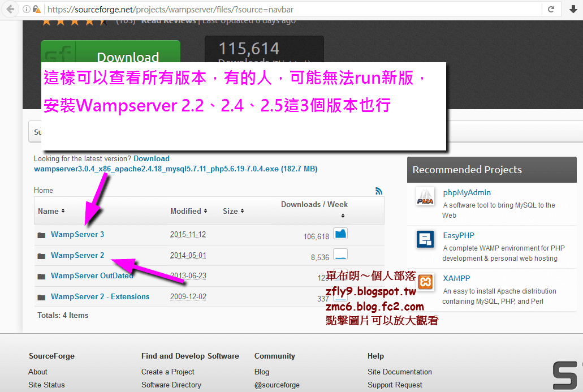
Task: Open the WampServer OutDated link
Action: pyautogui.click(x=92, y=276)
